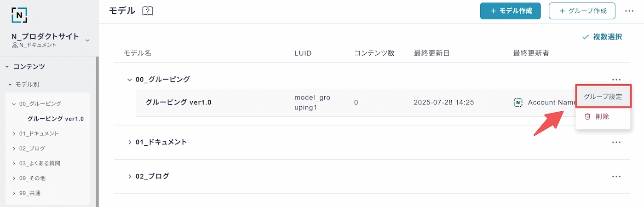Expand the 01_ドキュメント group in the table
This screenshot has width=644, height=207.
click(129, 142)
